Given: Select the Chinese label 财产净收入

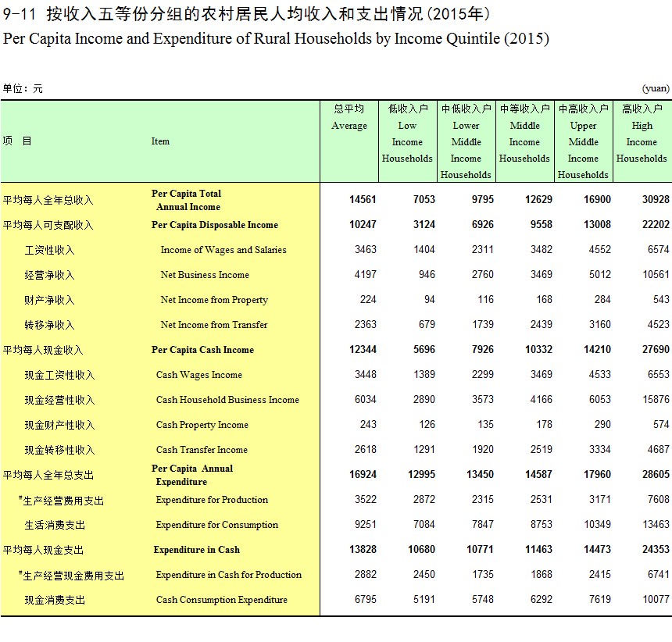Looking at the screenshot, I should 49,300.
